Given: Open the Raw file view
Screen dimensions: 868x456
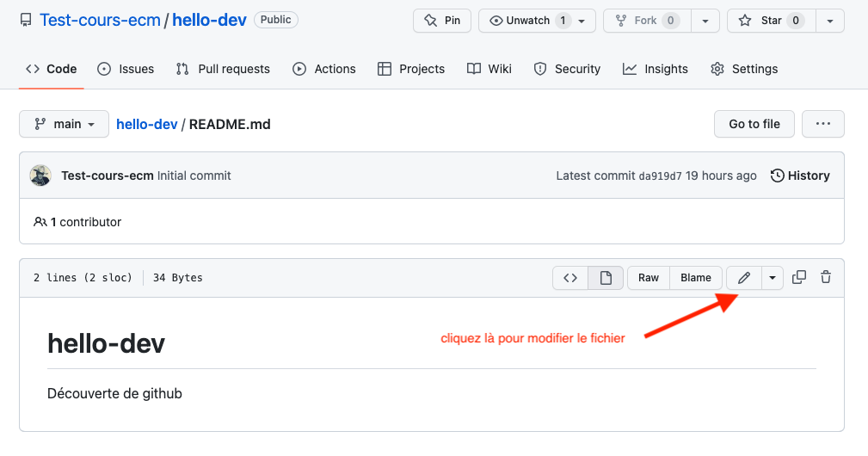Looking at the screenshot, I should pos(649,278).
